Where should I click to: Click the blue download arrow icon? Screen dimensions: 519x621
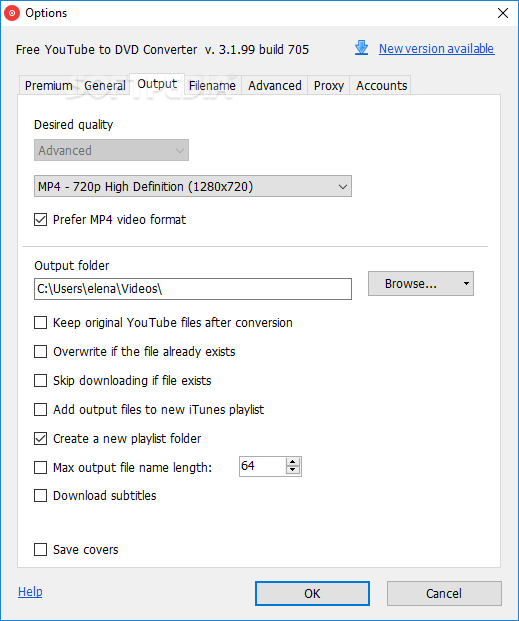pos(361,48)
